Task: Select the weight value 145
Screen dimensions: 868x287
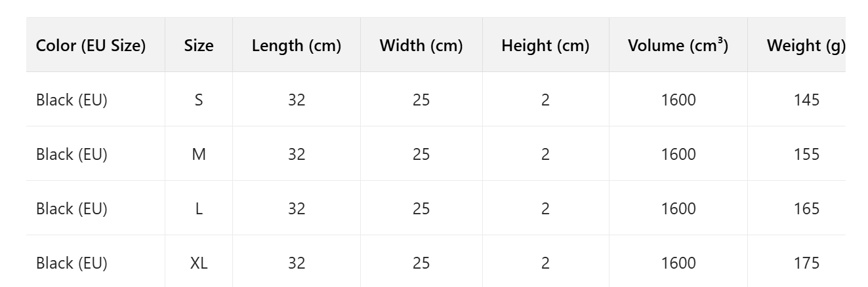Action: point(806,100)
